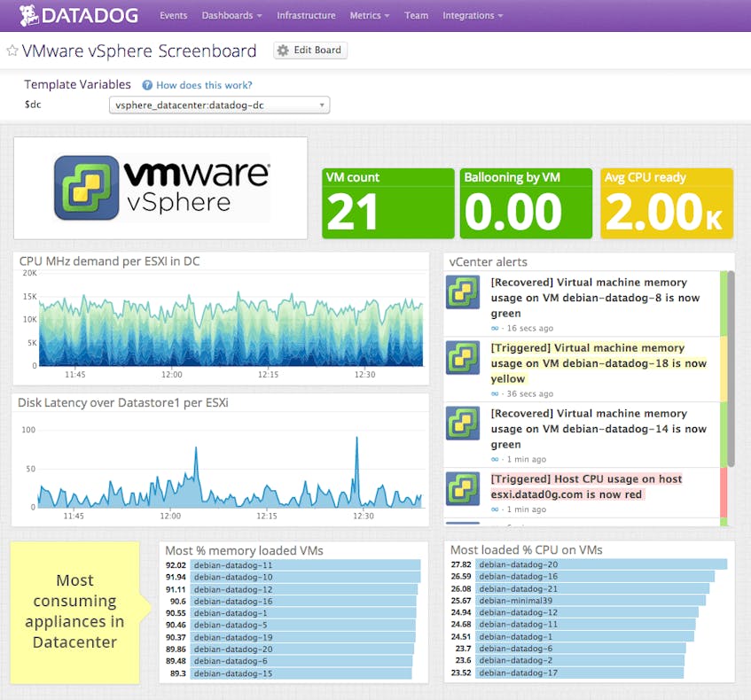Select memory bar debian-datadog-12 at 91.11
Viewport: 751px width, 700px height.
click(304, 589)
